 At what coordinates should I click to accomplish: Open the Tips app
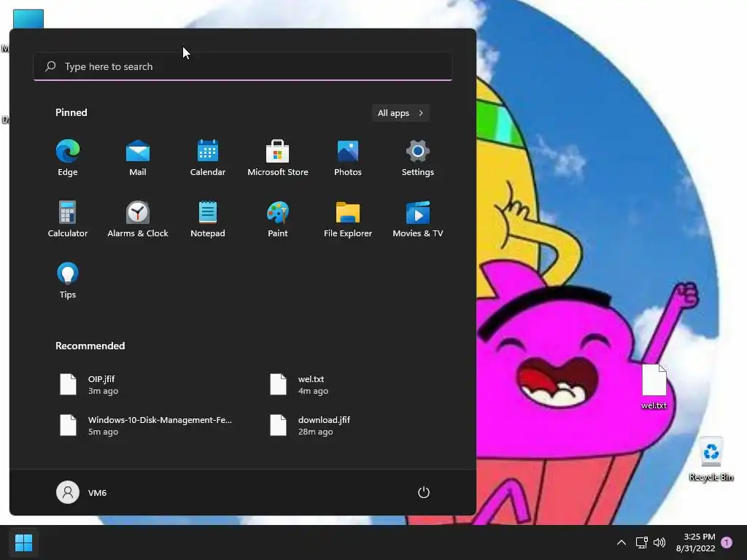tap(68, 280)
